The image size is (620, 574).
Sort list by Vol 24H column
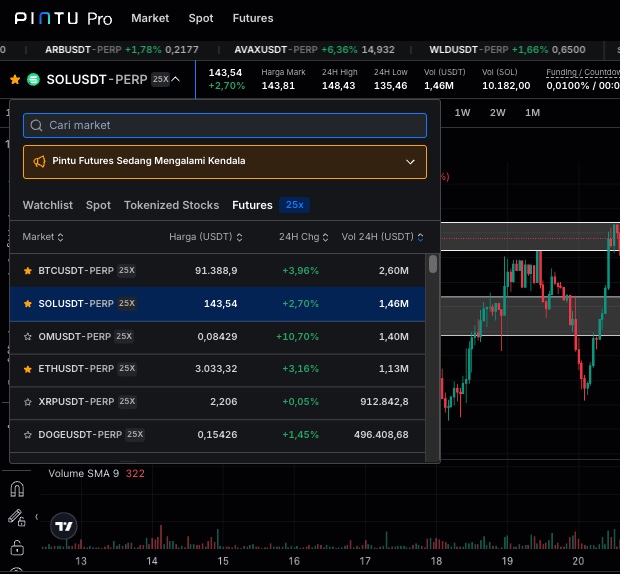382,237
